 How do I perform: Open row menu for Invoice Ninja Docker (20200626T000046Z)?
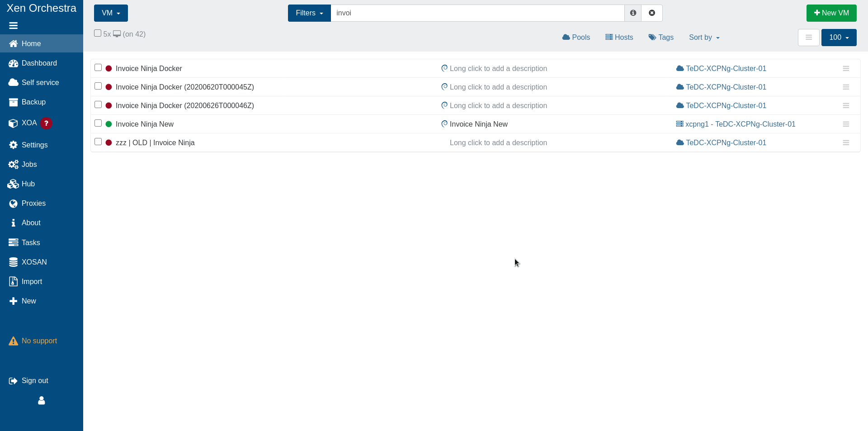tap(846, 106)
